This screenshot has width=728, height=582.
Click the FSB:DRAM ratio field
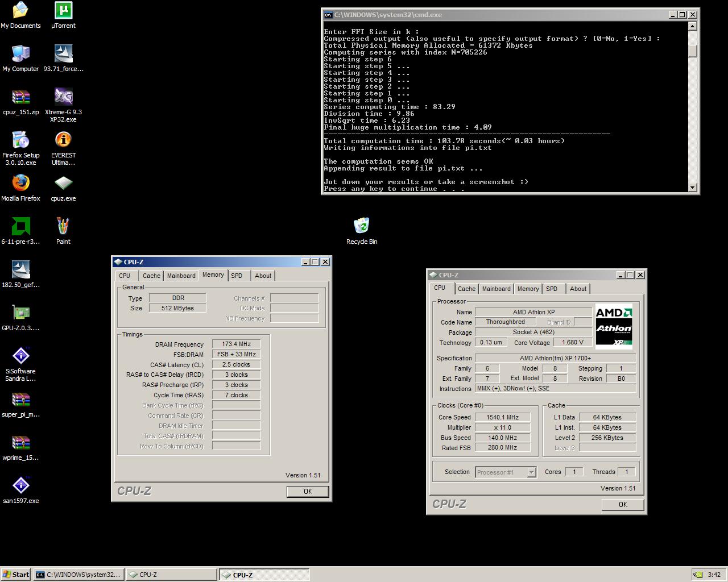pyautogui.click(x=236, y=355)
